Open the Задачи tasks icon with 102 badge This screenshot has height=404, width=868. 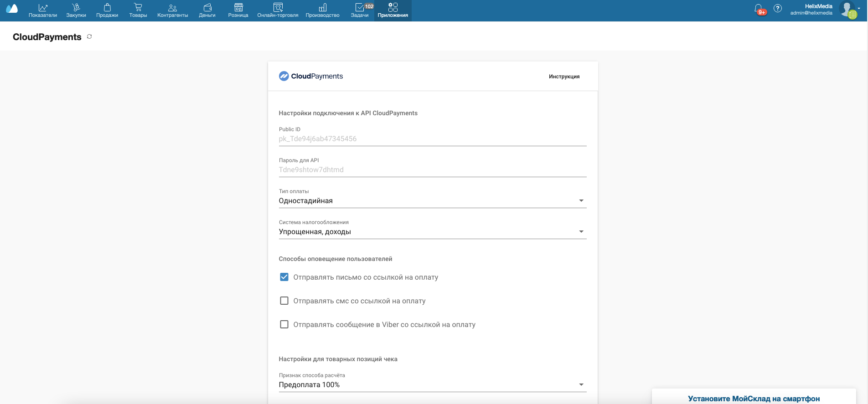tap(360, 7)
